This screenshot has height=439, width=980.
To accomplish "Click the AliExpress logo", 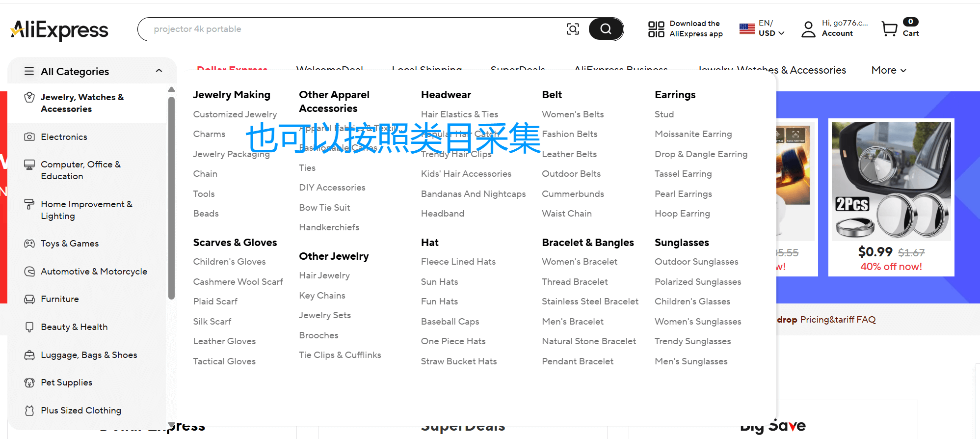I will [59, 29].
